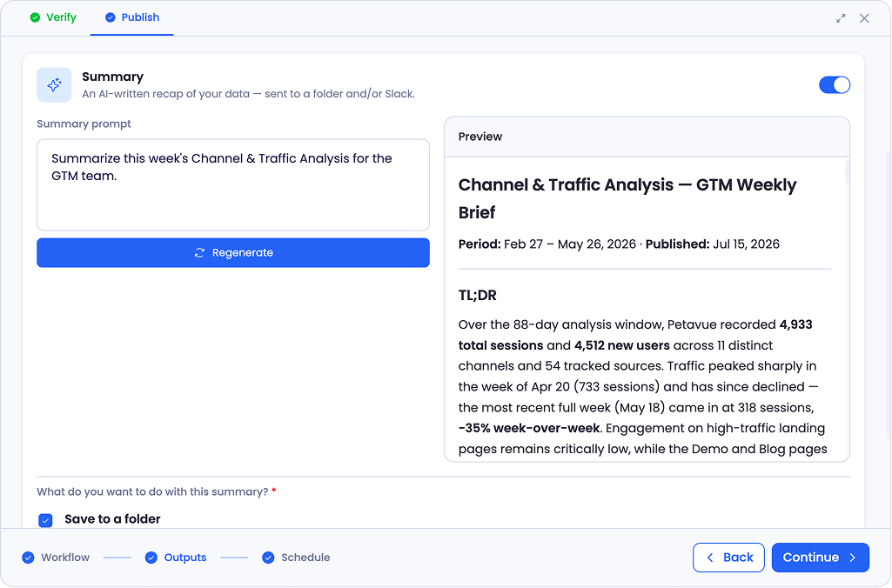Click the blue Publish checkmark icon
892x588 pixels.
[x=111, y=17]
